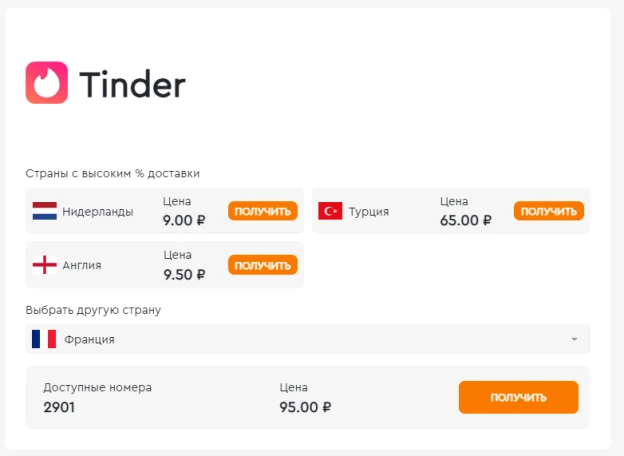Image resolution: width=624 pixels, height=456 pixels.
Task: Click the 65.00 ₽ Turkey price
Action: coord(466,220)
